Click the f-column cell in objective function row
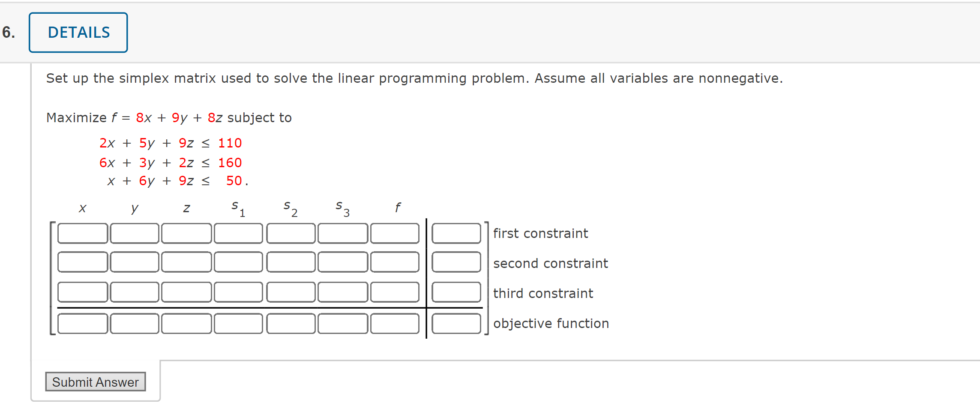Screen dimensions: 980x412 pos(395,323)
